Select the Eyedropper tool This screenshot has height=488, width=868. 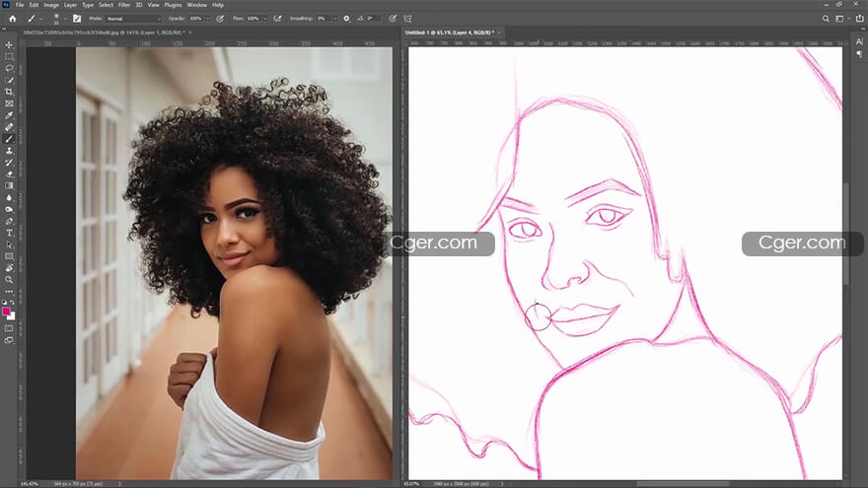(x=9, y=115)
